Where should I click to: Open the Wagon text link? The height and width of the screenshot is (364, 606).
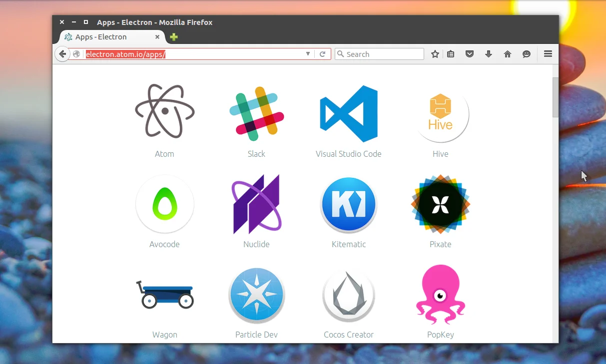click(164, 335)
